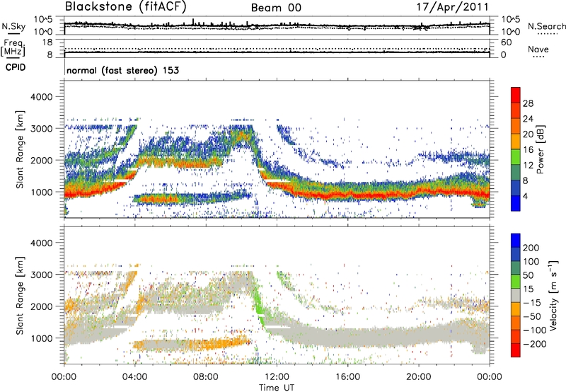566x392 pixels.
Task: Click the power panel 'Slant Range [km]' label
Action: click(x=20, y=149)
